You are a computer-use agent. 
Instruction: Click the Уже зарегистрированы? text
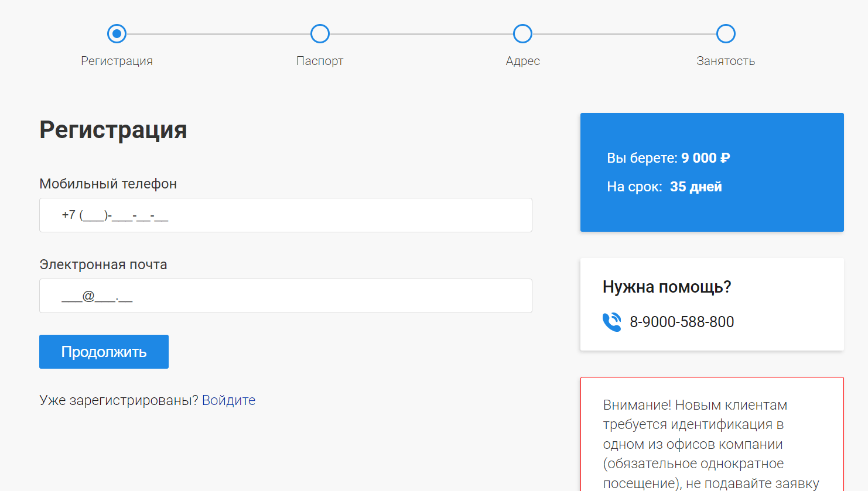(119, 400)
